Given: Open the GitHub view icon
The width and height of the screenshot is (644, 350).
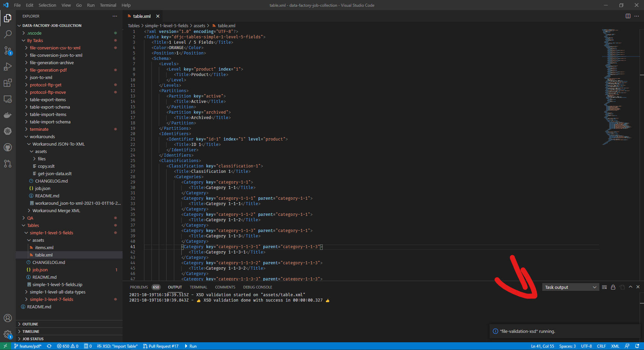Looking at the screenshot, I should (8, 147).
